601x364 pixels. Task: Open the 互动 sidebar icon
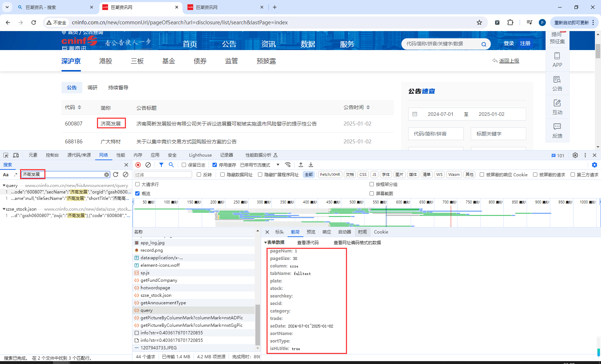point(557,107)
